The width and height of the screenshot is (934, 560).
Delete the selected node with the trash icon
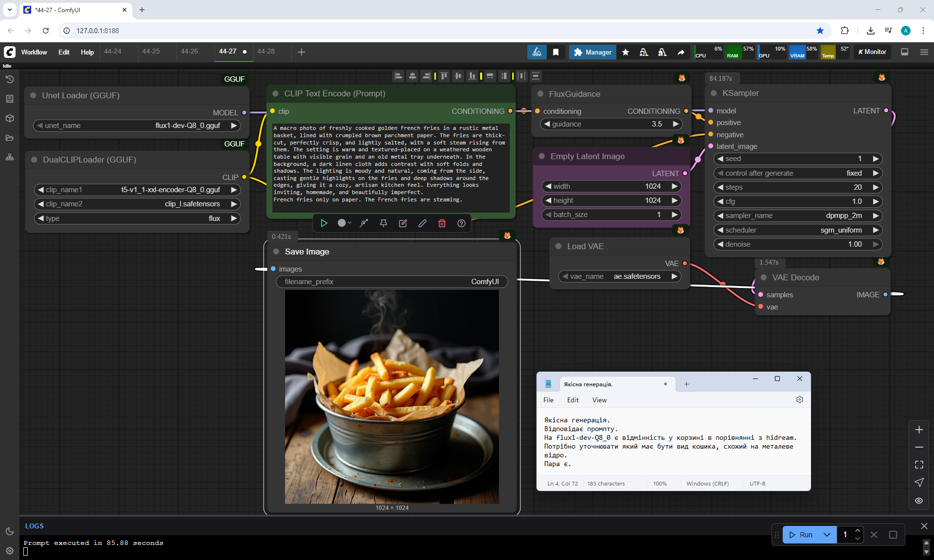click(442, 223)
